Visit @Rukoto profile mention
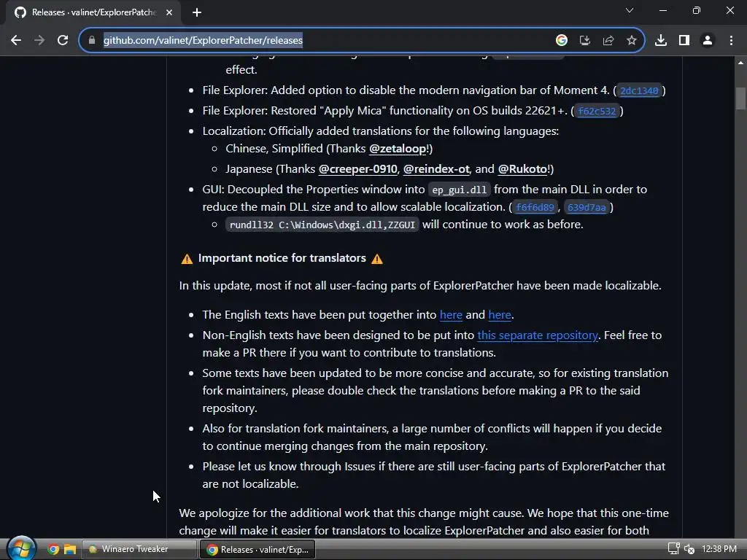This screenshot has height=560, width=747. pos(522,169)
